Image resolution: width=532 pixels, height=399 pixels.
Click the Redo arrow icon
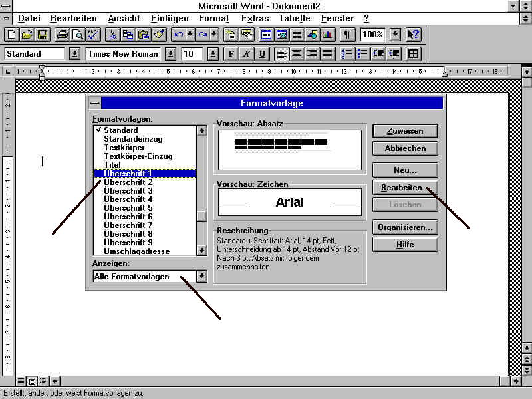point(203,35)
